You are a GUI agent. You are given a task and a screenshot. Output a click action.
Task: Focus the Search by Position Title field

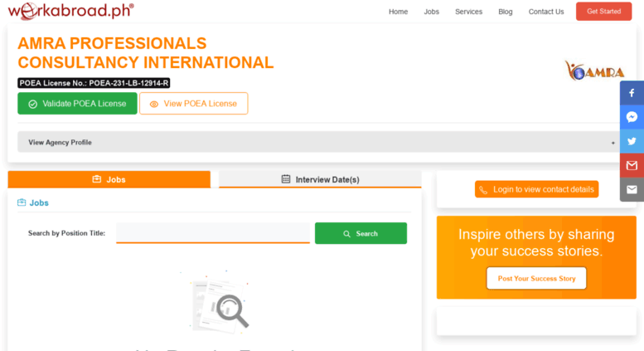213,233
